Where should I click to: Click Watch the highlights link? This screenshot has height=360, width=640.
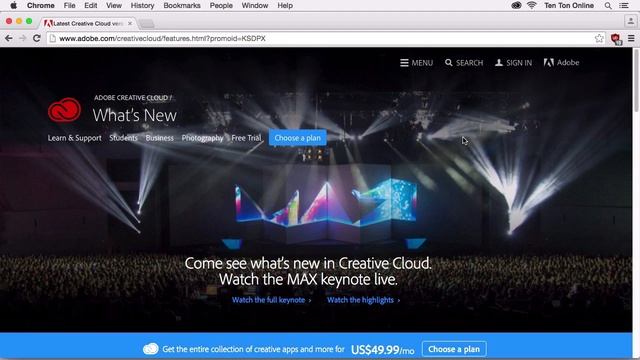point(363,300)
